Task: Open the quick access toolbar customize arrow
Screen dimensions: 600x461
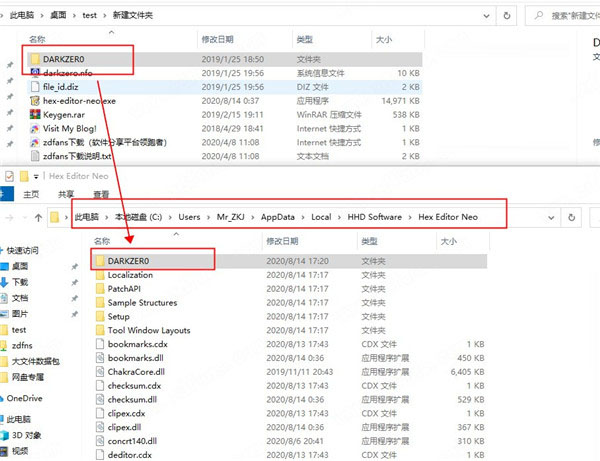Action: [x=36, y=176]
